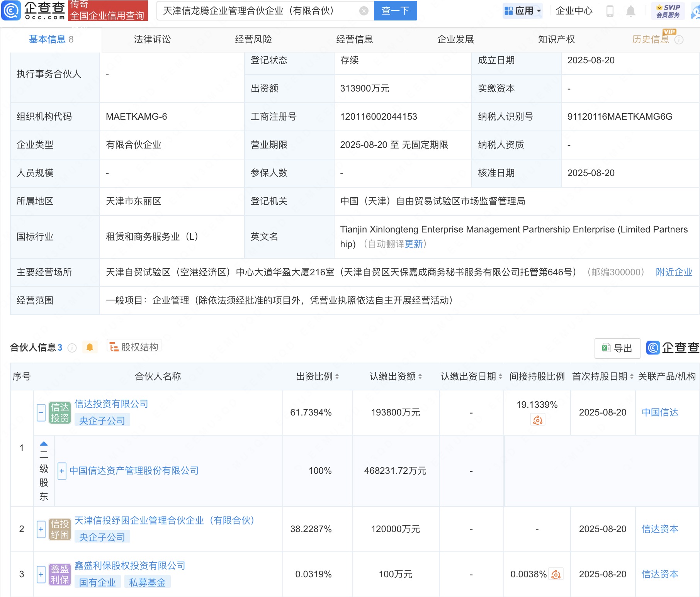
Task: Open 鑫盛利保股权投资有限公司 link
Action: [x=130, y=566]
